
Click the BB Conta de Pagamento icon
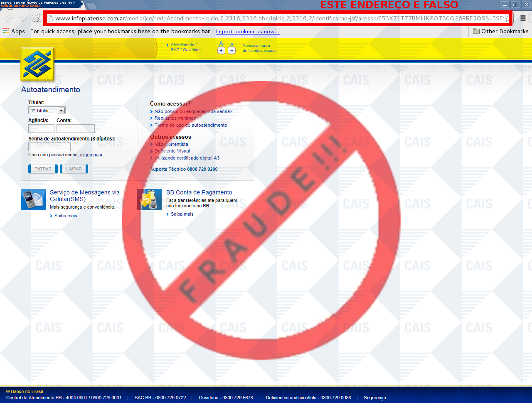tap(150, 200)
